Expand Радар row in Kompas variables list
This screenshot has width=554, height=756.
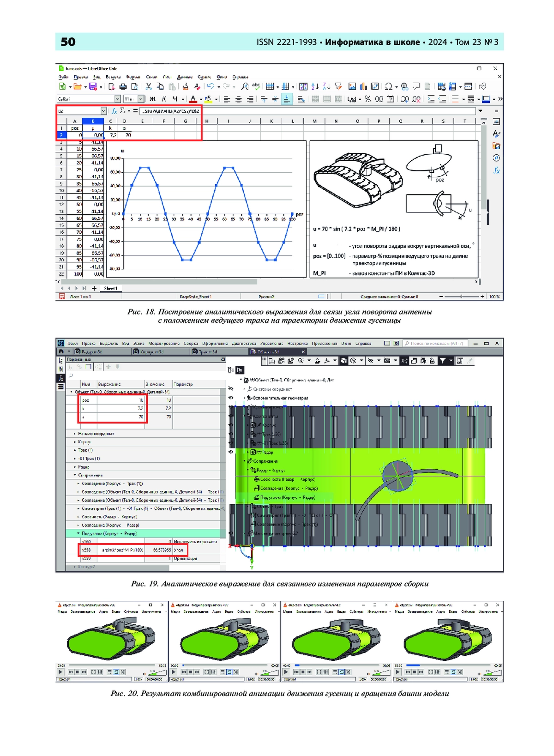[75, 467]
